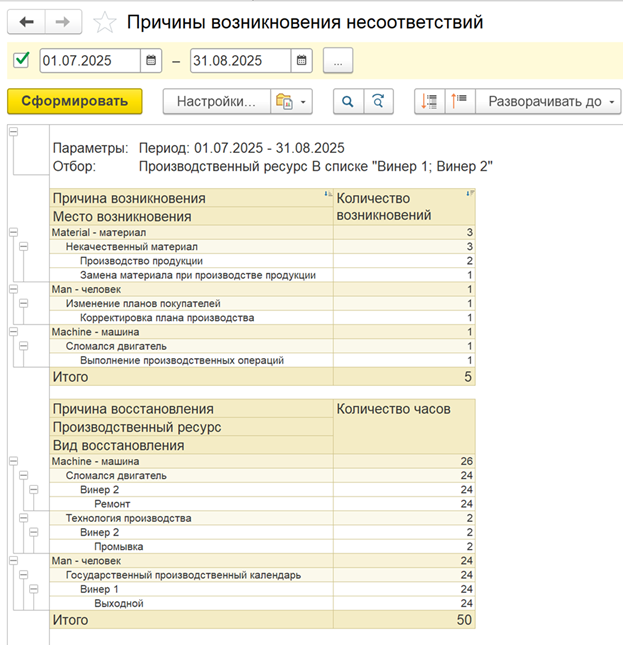The height and width of the screenshot is (645, 623).
Task: Open period selection with ellipsis button
Action: pyautogui.click(x=338, y=60)
